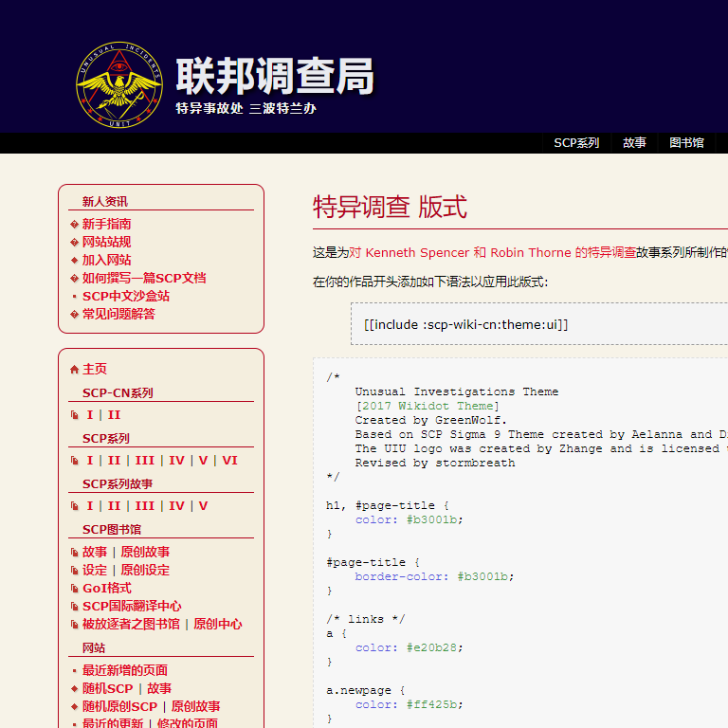Open the 网站站规 link
The height and width of the screenshot is (728, 728).
pyautogui.click(x=106, y=243)
